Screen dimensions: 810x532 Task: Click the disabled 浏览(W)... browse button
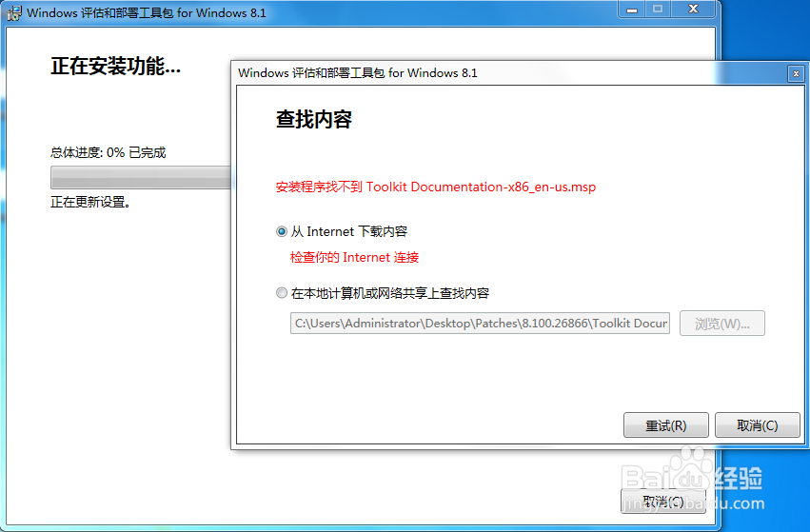(722, 324)
